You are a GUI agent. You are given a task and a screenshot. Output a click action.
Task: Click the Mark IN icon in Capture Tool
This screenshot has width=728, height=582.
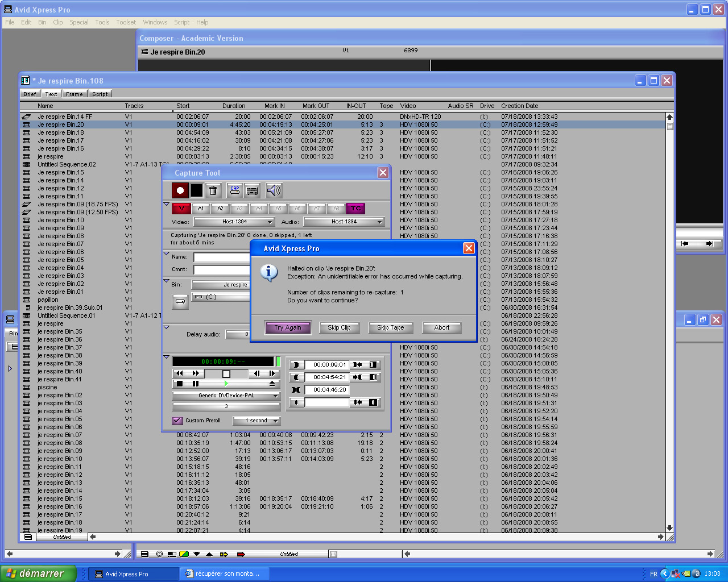pyautogui.click(x=296, y=365)
